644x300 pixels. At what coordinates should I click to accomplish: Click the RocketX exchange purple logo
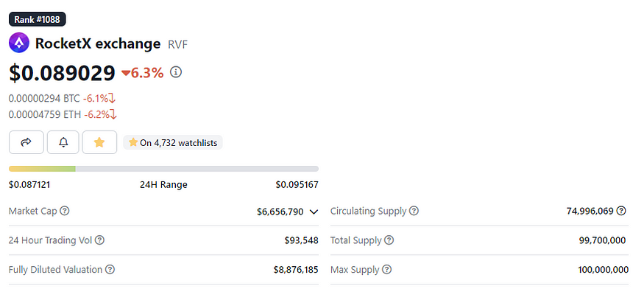(19, 43)
